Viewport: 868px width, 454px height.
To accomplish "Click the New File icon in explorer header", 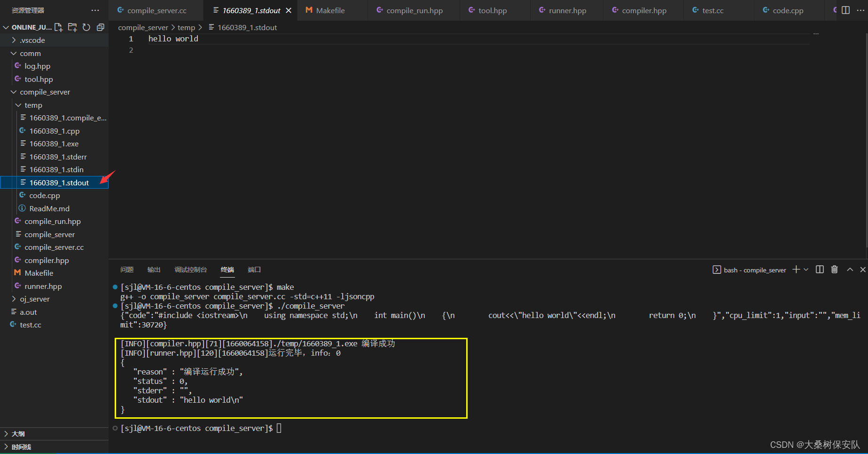I will pyautogui.click(x=58, y=27).
